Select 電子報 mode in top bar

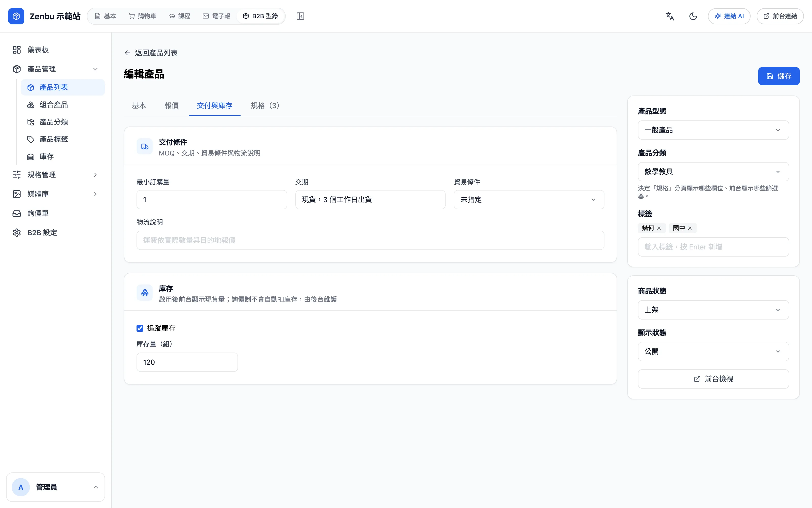[x=216, y=16]
